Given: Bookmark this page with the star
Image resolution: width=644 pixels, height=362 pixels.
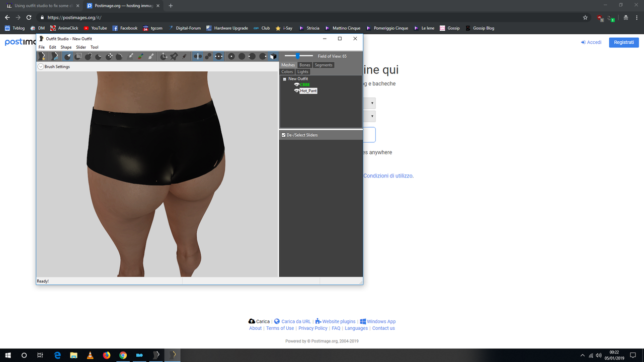Looking at the screenshot, I should 585,17.
